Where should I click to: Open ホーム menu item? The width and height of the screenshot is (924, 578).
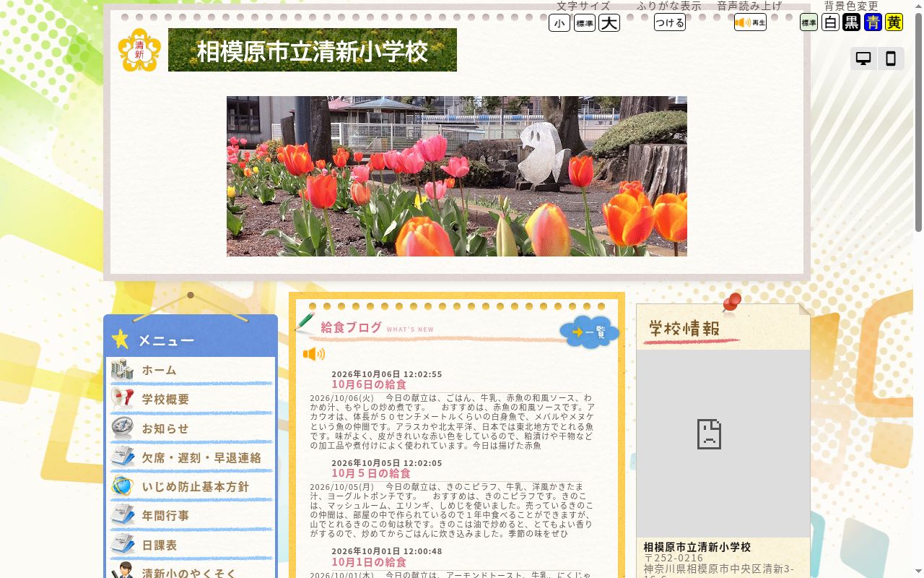point(191,371)
